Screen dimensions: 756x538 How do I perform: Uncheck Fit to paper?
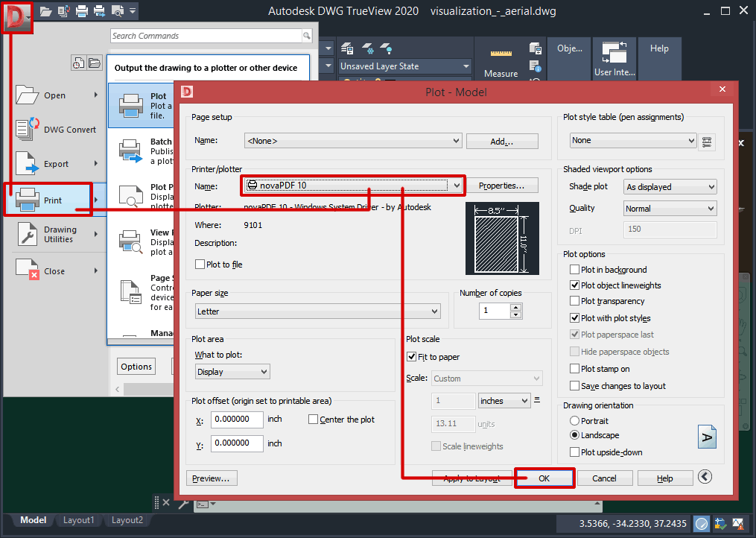(x=411, y=357)
